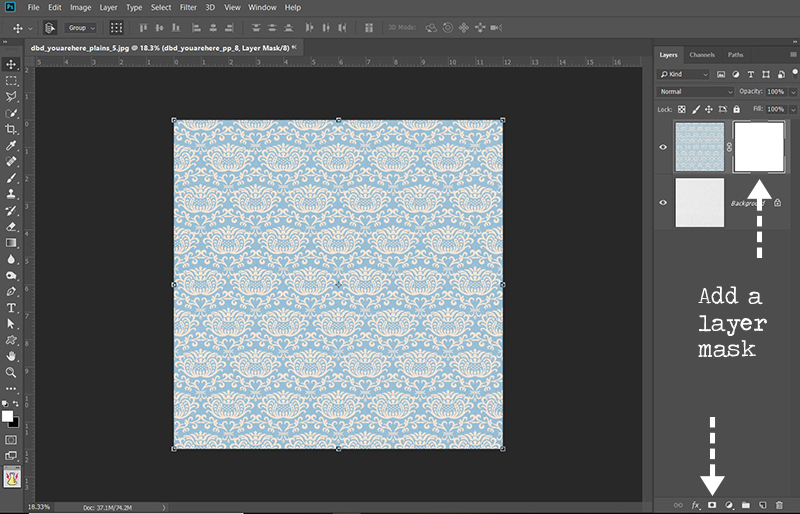Open the Normal blend mode dropdown
800x514 pixels.
click(x=696, y=91)
